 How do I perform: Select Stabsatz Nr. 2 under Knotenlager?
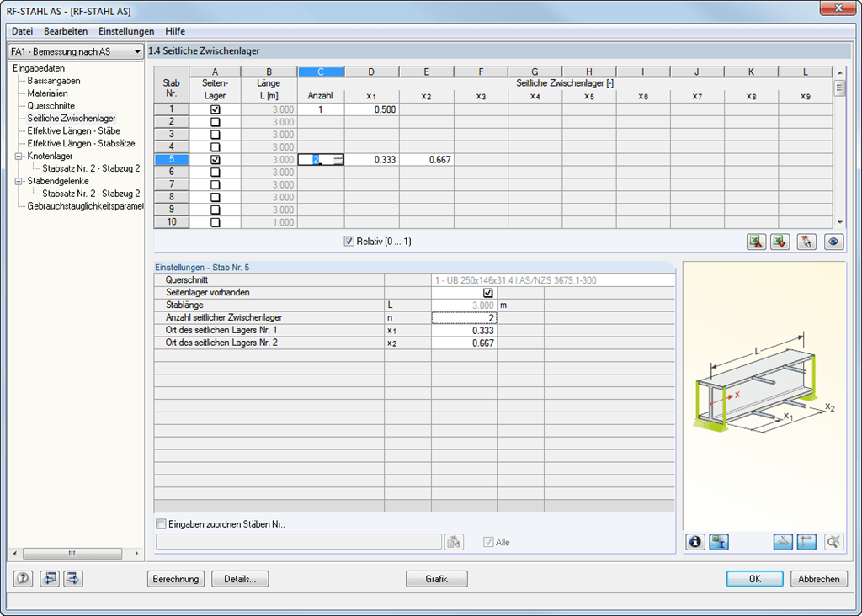(91, 168)
